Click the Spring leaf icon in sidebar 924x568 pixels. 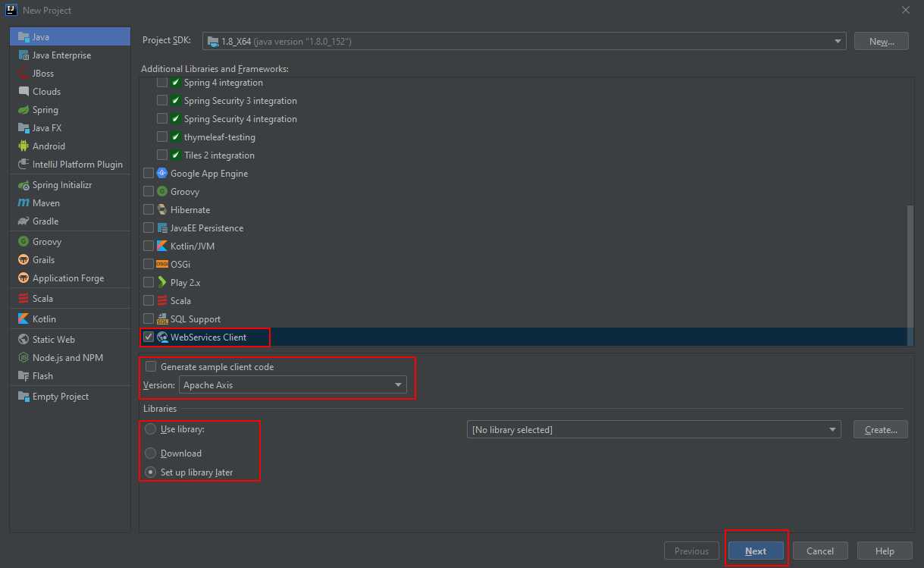23,109
